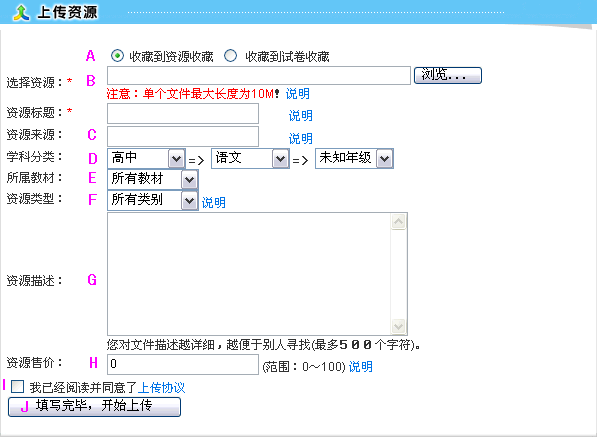Open the 高中 school level dropdown
The height and width of the screenshot is (437, 597).
[146, 158]
